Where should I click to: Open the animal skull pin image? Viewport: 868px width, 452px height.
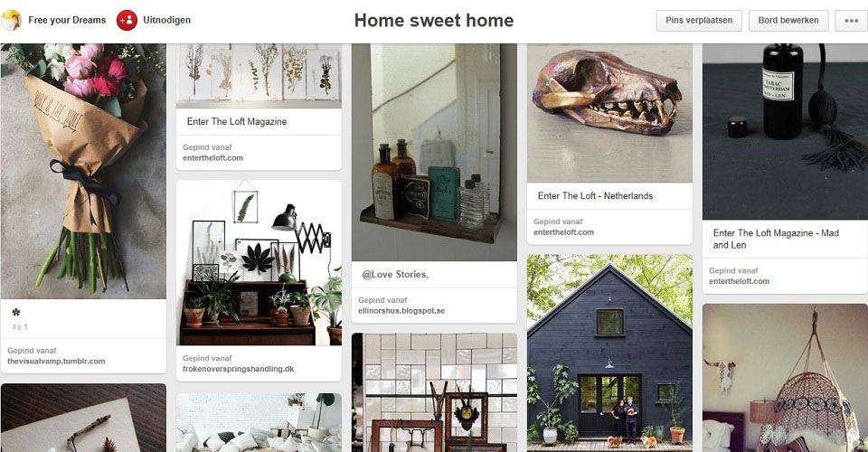[609, 113]
